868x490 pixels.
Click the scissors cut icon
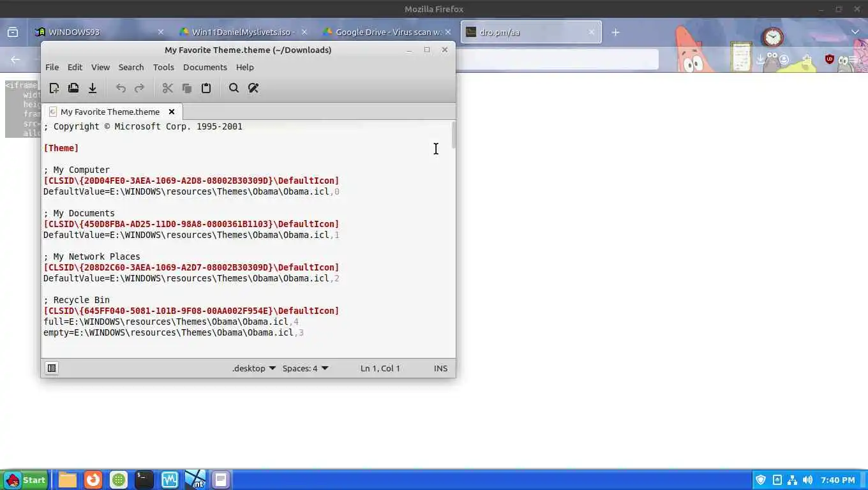(168, 88)
